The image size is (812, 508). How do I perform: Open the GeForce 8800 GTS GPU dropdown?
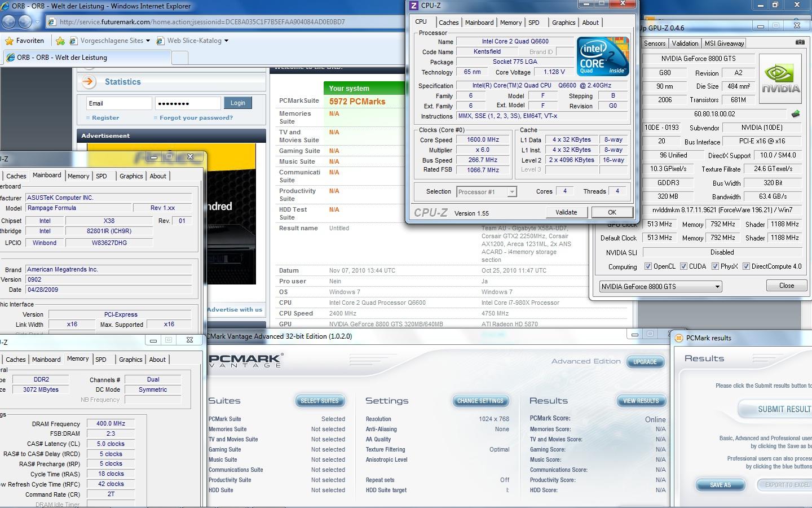point(660,287)
